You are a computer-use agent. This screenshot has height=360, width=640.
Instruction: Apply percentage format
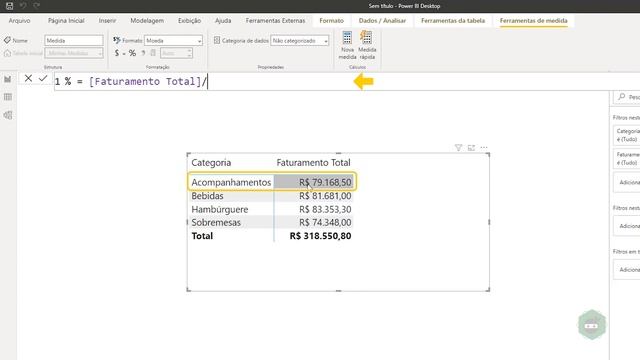coord(132,53)
